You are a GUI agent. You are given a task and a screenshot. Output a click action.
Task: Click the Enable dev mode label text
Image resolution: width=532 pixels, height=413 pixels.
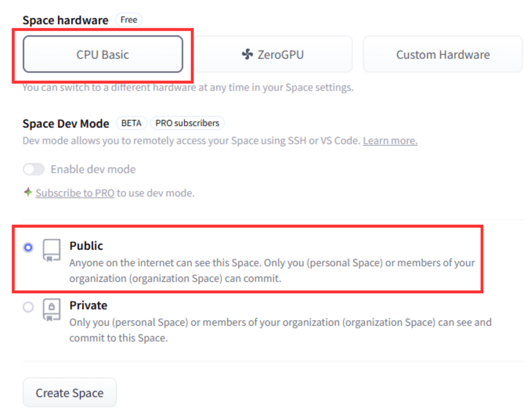93,169
